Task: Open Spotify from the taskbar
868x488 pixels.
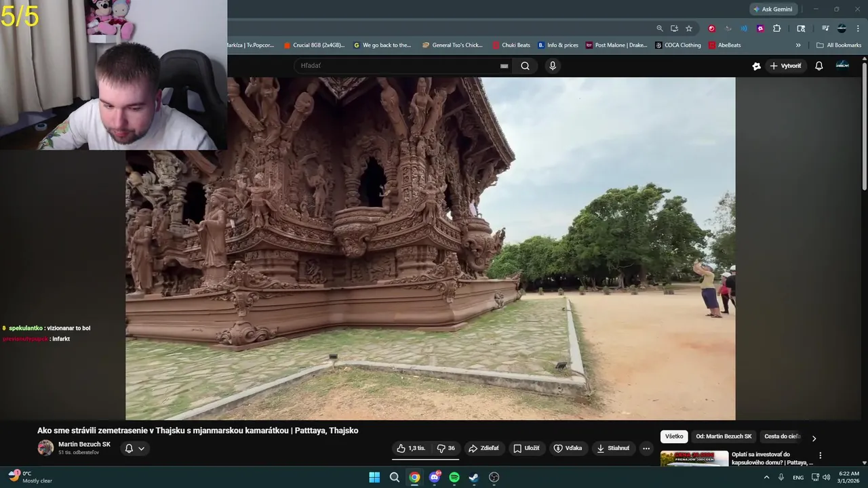Action: point(454,477)
